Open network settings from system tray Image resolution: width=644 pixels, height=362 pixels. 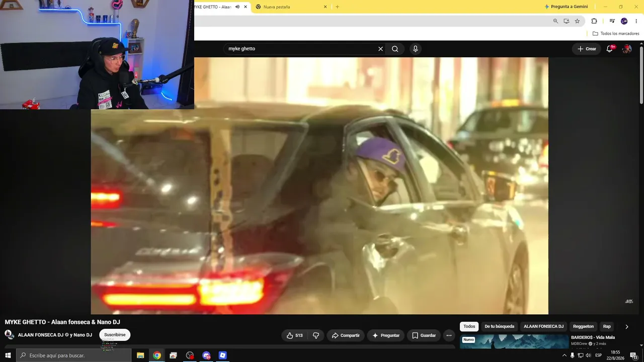click(x=580, y=355)
